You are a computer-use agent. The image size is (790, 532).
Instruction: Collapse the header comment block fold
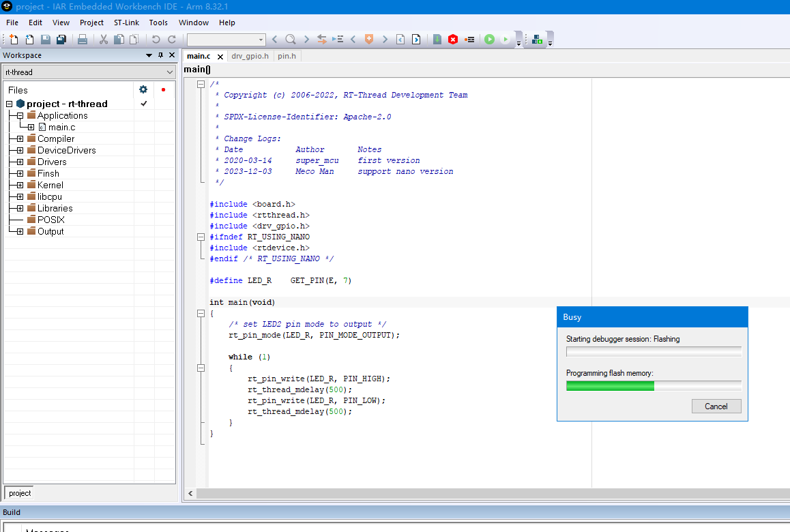201,84
